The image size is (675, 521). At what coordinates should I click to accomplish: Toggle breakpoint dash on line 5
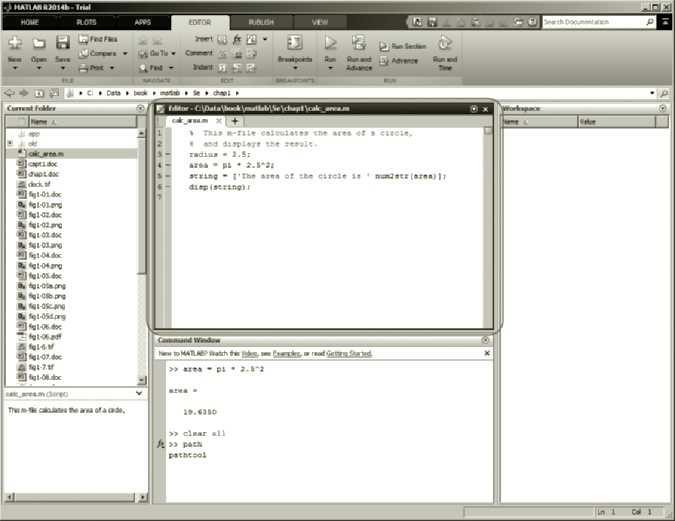click(x=168, y=176)
